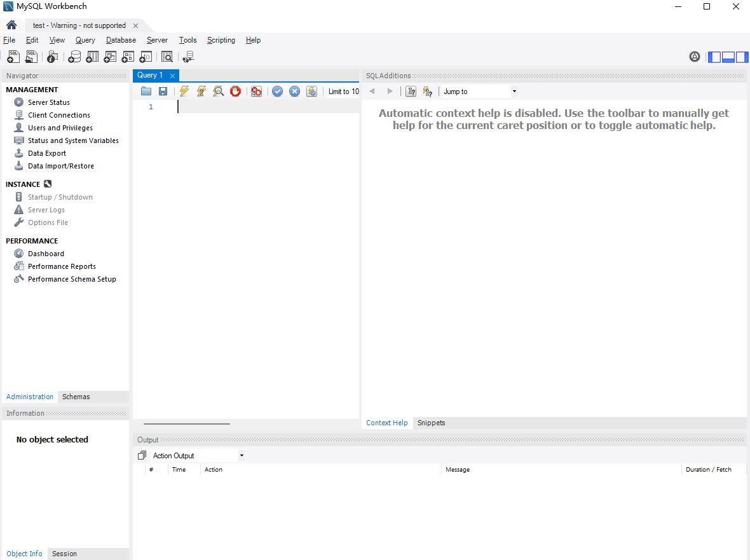Execute statement under cursor lightning icon
750x560 pixels.
[x=201, y=92]
